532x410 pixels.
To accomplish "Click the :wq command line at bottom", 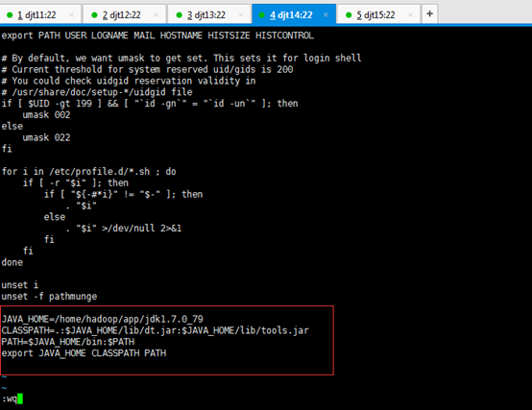I will click(12, 398).
